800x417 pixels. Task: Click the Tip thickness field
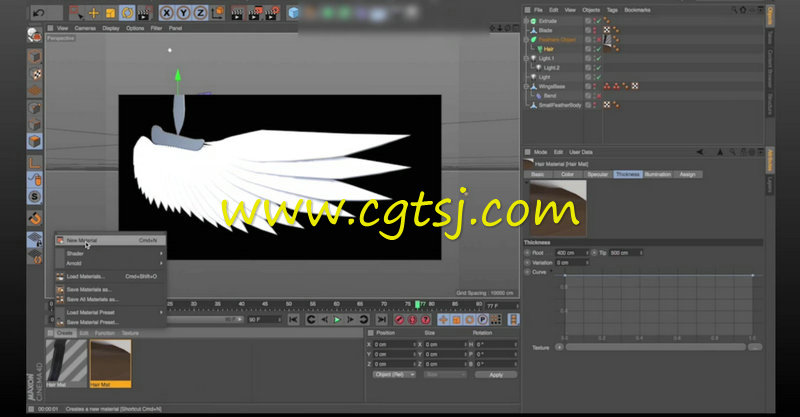tap(624, 253)
